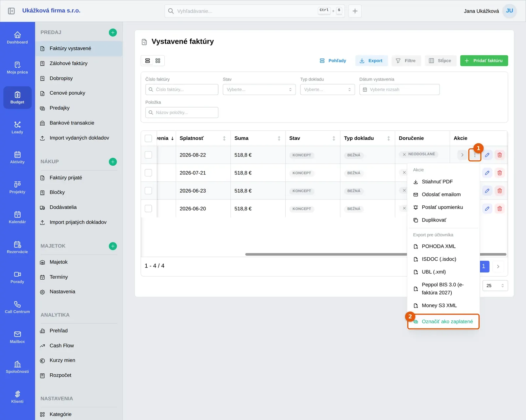
Task: Click the Pridať faktúru button
Action: click(x=484, y=61)
